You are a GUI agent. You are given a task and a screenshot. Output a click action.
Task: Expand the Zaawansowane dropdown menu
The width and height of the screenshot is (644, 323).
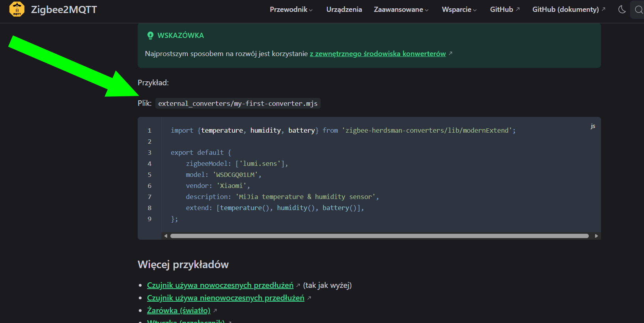point(401,9)
